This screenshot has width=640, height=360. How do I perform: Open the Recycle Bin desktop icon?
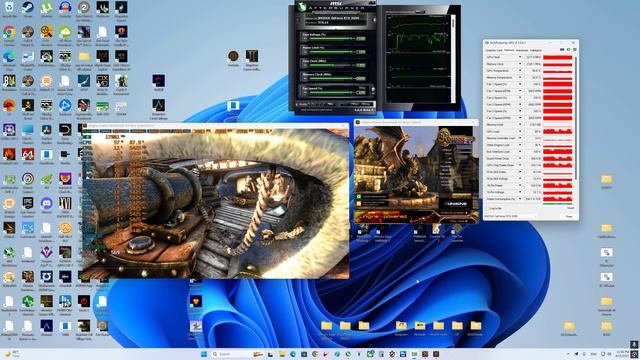[x=9, y=7]
